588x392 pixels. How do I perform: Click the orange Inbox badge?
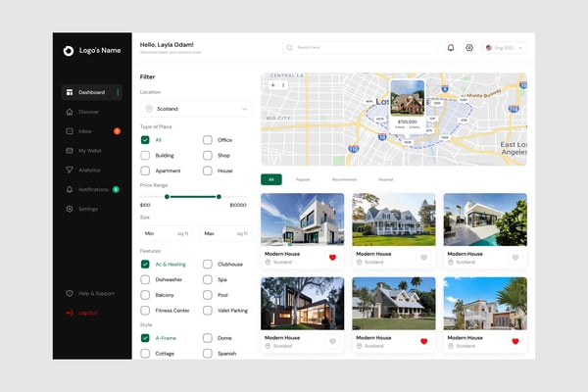point(117,131)
